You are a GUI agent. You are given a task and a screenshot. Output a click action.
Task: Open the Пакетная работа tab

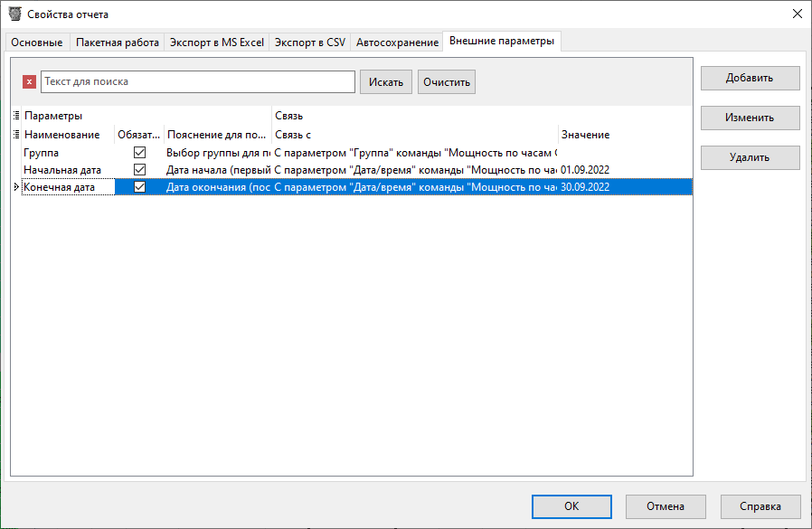click(118, 43)
